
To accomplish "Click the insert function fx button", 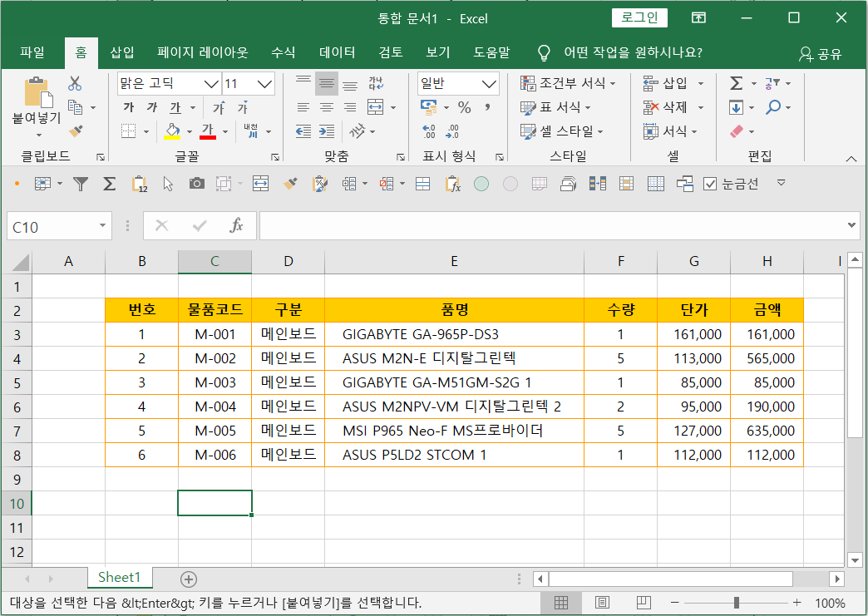I will [236, 226].
